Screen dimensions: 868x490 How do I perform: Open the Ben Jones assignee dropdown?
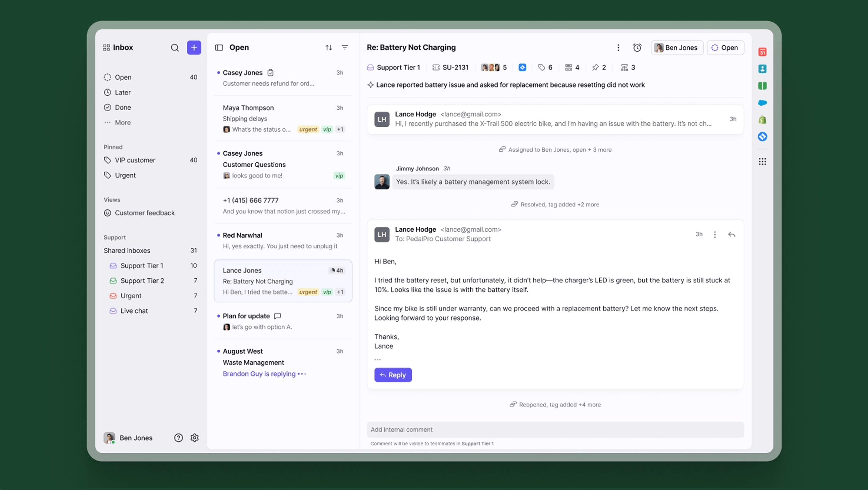(x=677, y=47)
